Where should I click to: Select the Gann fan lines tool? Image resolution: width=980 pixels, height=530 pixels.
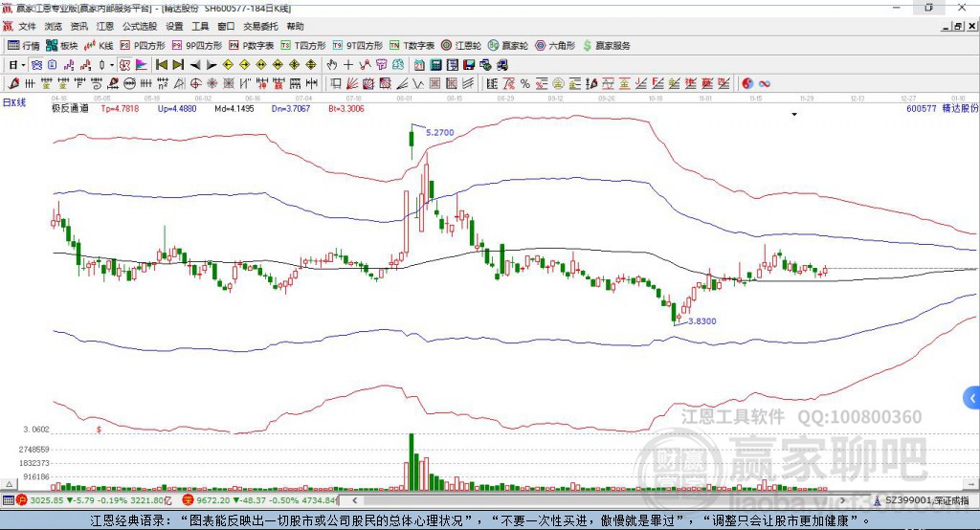pyautogui.click(x=352, y=83)
